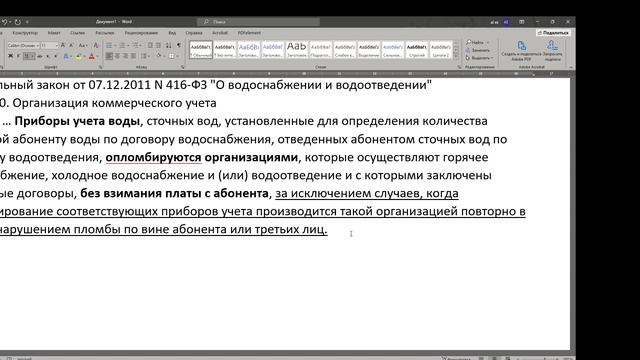Apply the Strong (Строгий) style
The height and width of the screenshot is (360, 640).
(417, 50)
